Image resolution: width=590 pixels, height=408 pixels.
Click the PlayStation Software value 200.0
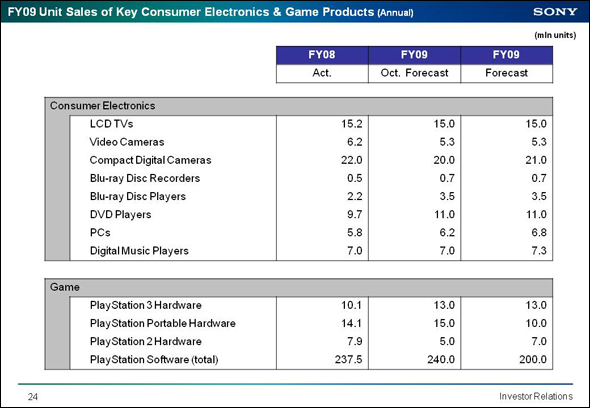pyautogui.click(x=533, y=359)
